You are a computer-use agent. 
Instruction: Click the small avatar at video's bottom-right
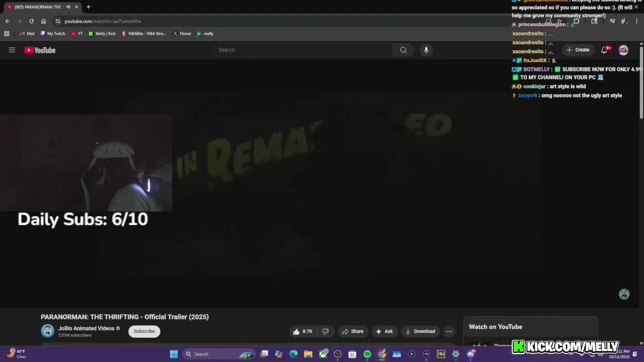pyautogui.click(x=624, y=294)
